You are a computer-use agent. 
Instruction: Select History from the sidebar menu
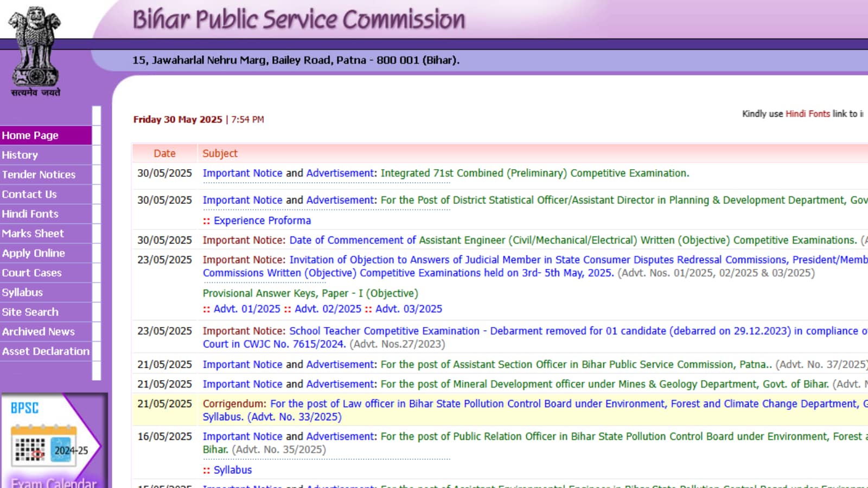click(x=20, y=155)
